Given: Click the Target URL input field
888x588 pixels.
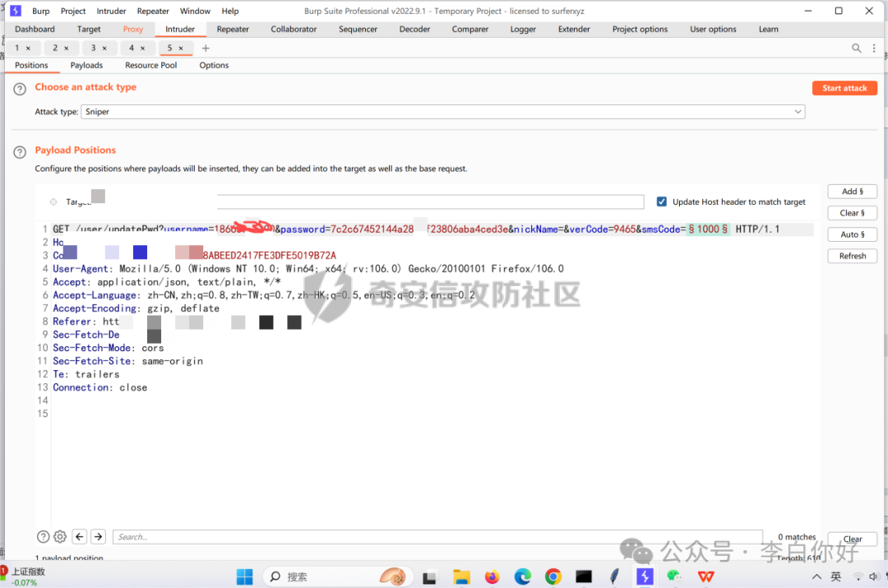Looking at the screenshot, I should tap(430, 201).
